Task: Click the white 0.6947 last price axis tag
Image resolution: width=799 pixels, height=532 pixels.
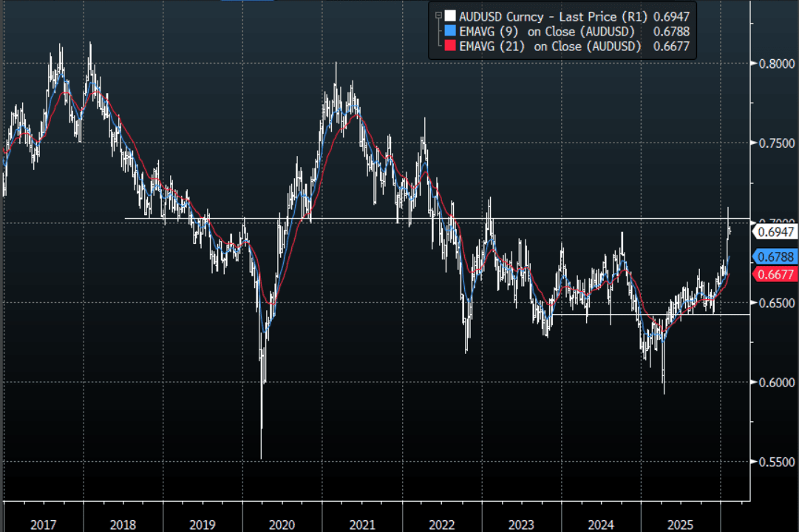Action: pos(774,232)
